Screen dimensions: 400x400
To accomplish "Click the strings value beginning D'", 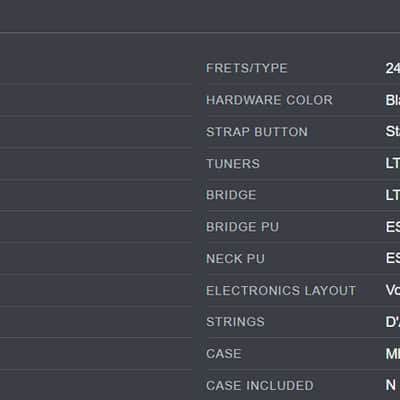I will [x=393, y=322].
